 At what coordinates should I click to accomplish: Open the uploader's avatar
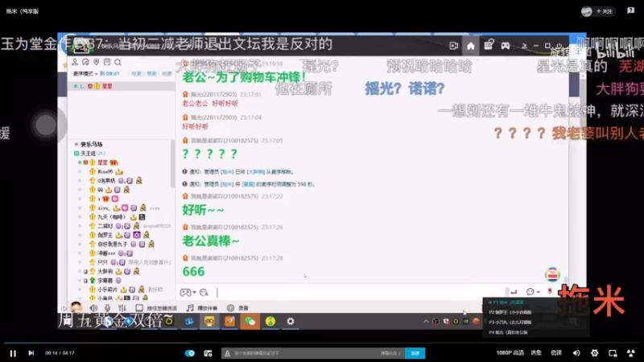click(x=587, y=11)
